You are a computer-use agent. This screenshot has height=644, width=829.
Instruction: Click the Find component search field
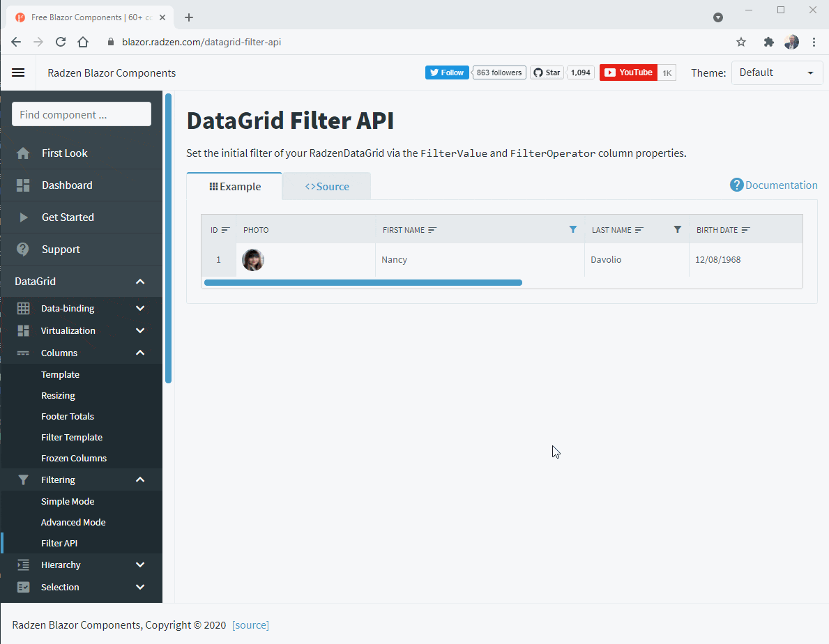point(82,114)
